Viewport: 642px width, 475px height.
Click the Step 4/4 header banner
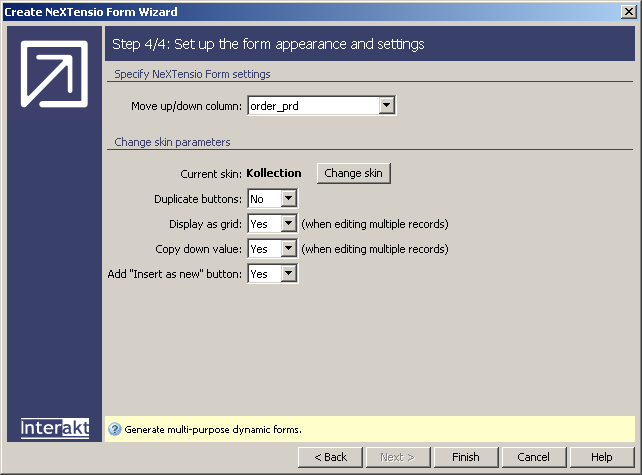click(x=370, y=44)
